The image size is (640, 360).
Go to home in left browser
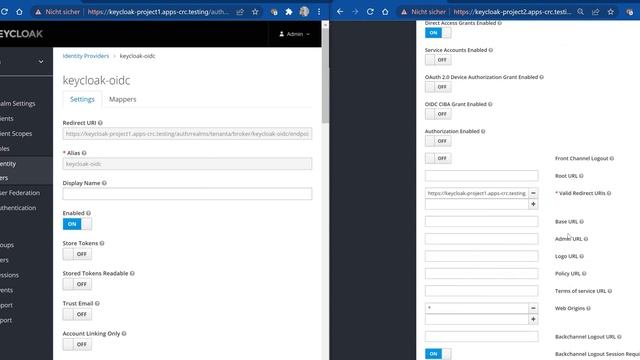click(19, 12)
